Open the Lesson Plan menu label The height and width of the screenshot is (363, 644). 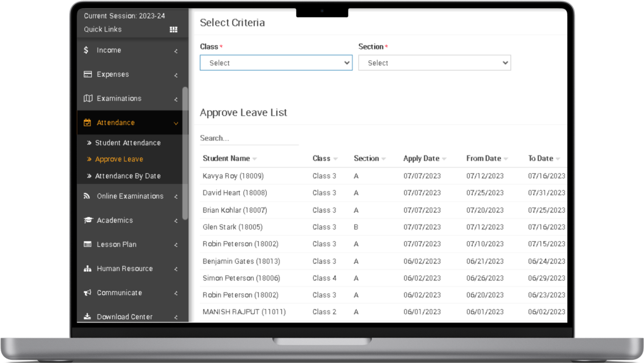117,244
